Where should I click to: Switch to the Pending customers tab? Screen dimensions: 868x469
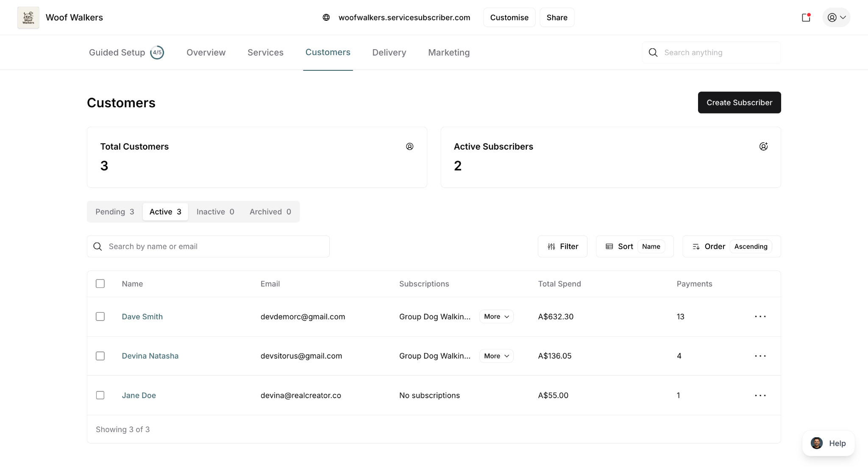point(114,212)
